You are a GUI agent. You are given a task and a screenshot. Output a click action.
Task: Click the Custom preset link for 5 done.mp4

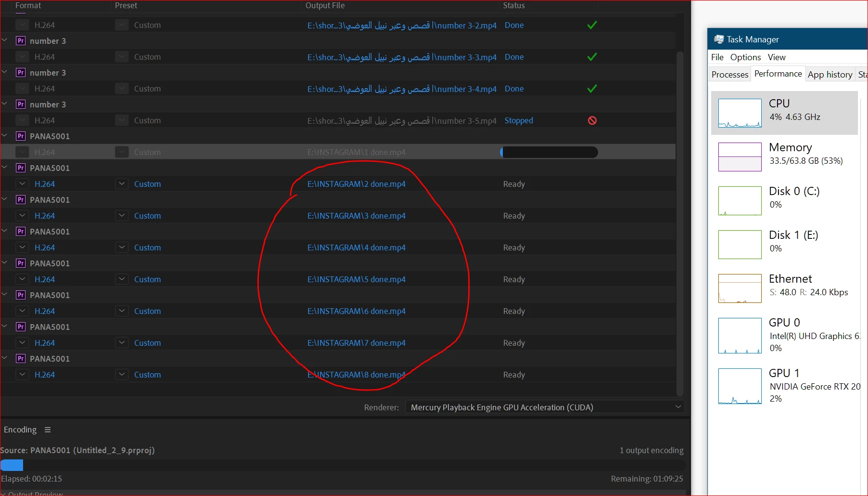pyautogui.click(x=147, y=279)
